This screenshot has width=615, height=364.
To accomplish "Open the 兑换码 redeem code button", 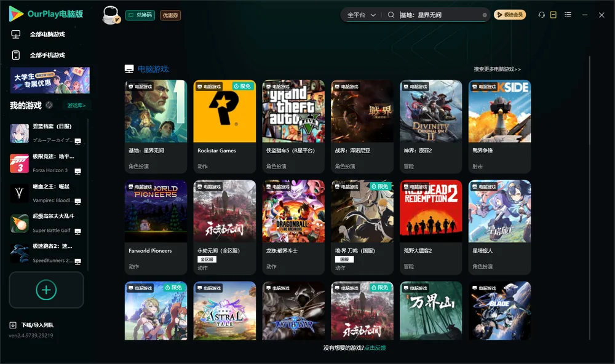I will point(140,15).
